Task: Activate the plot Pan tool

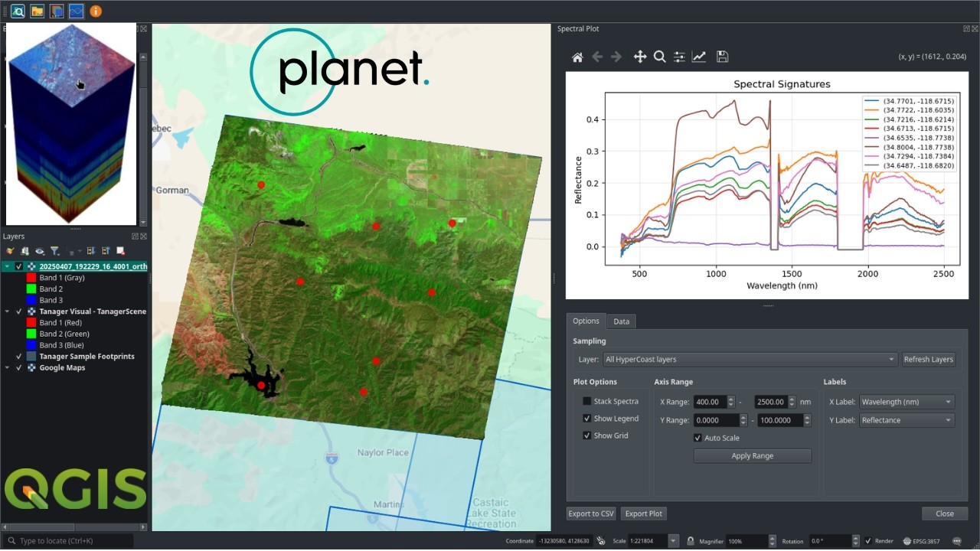Action: [640, 57]
